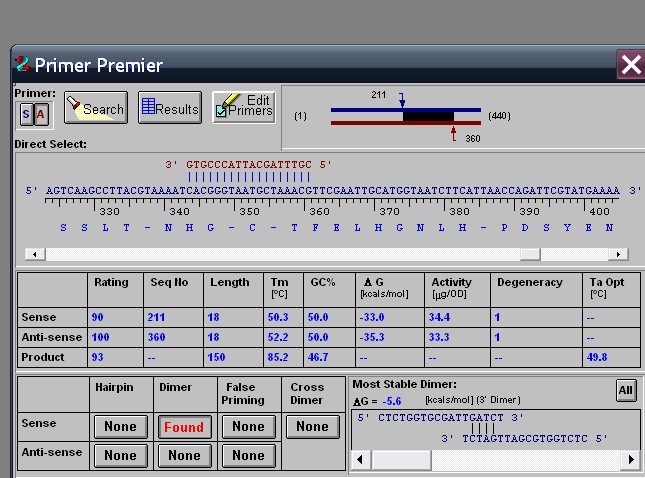
Task: Click the red anti-sense primer marker at 360
Action: (453, 133)
